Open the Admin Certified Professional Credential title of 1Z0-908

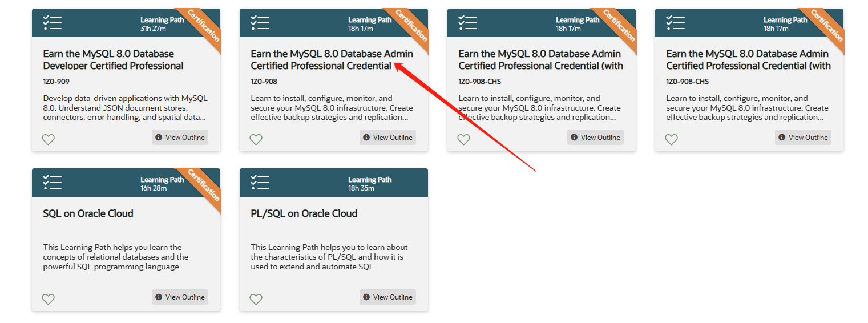(x=332, y=60)
